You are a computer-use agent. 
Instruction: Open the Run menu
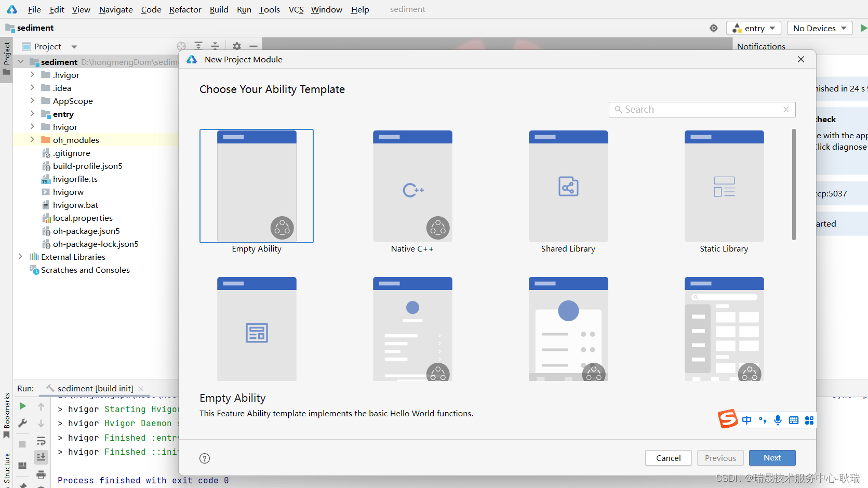pyautogui.click(x=244, y=9)
